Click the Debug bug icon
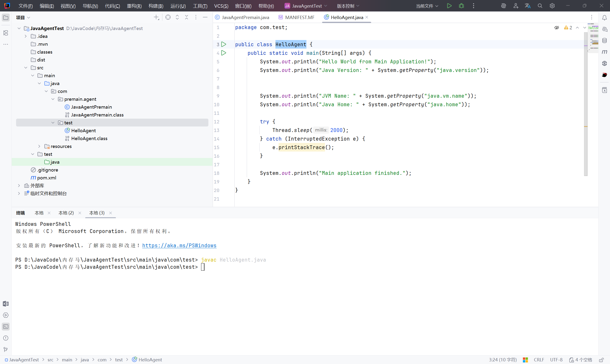The image size is (610, 364). (x=461, y=6)
